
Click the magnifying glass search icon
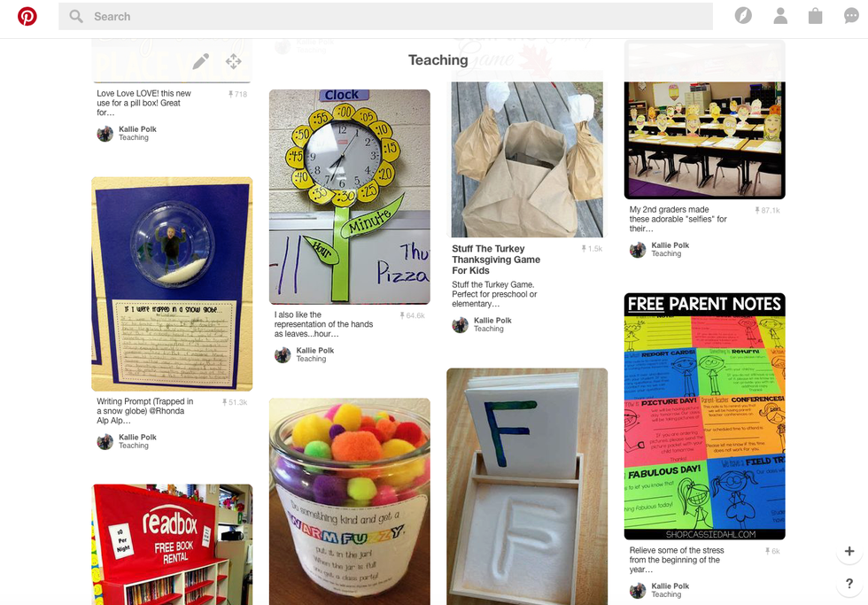pos(76,17)
